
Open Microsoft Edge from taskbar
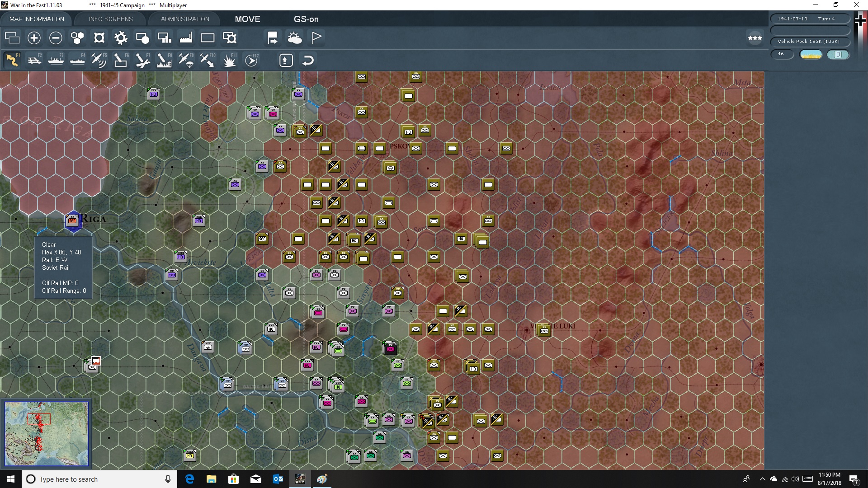click(x=189, y=479)
